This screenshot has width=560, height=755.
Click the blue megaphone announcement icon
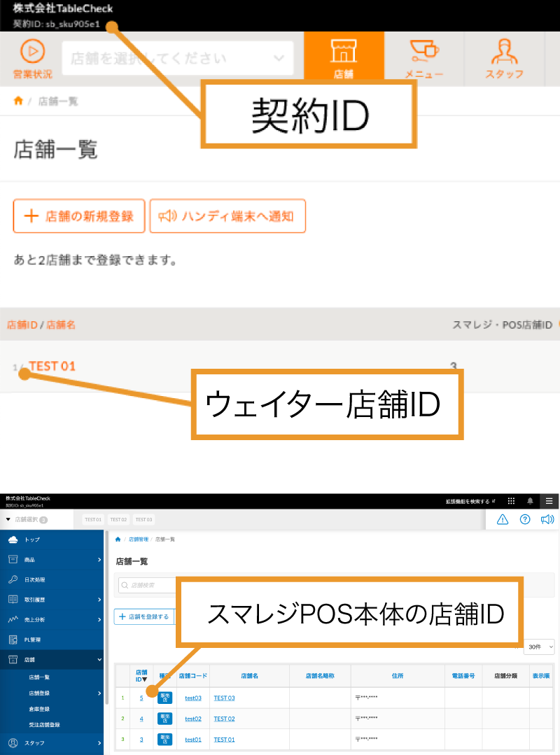(547, 520)
